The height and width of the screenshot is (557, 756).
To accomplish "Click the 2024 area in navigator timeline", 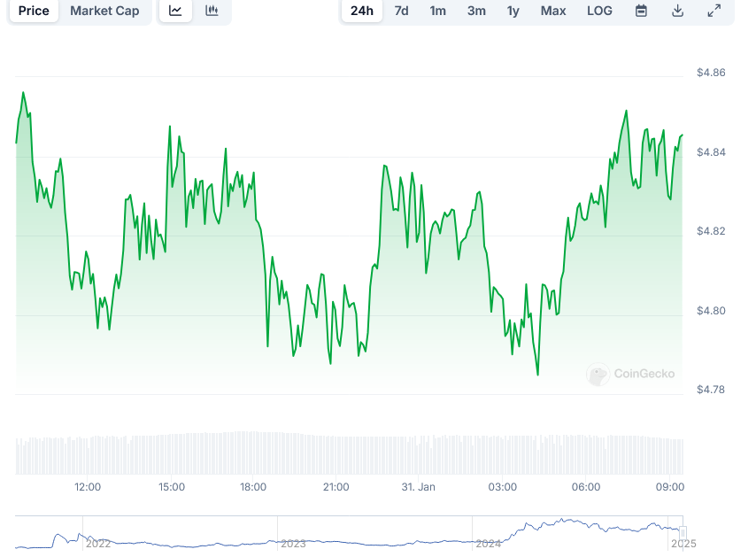I will (489, 544).
